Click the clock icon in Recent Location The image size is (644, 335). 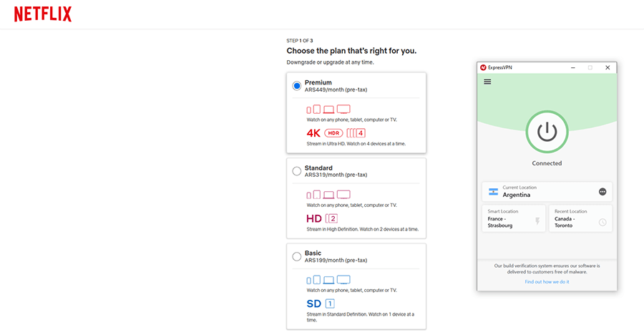(x=602, y=223)
